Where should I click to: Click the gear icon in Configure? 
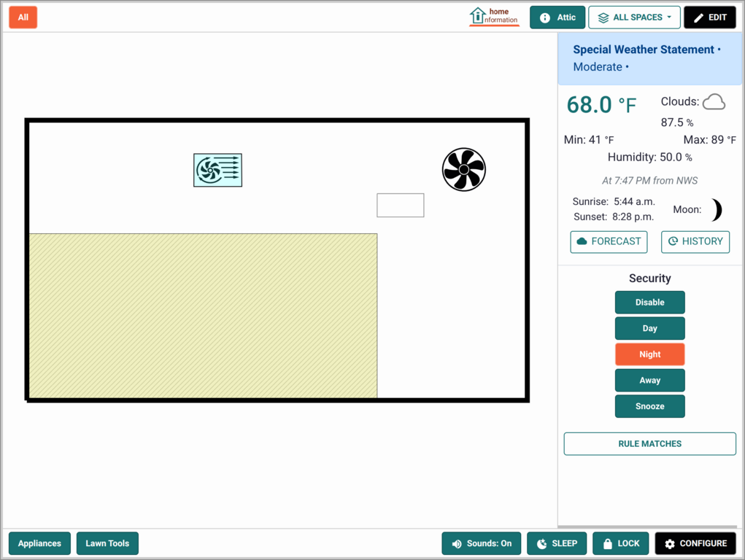[x=669, y=544]
